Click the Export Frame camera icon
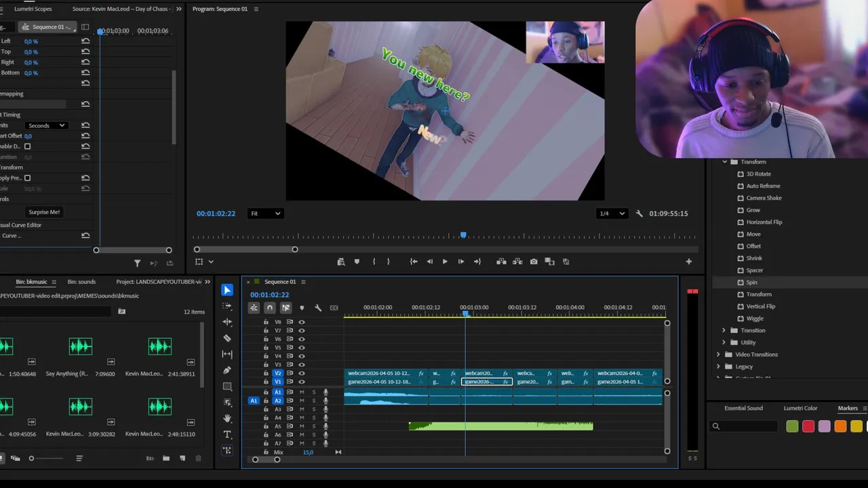Screen dimensions: 868x488 point(534,262)
